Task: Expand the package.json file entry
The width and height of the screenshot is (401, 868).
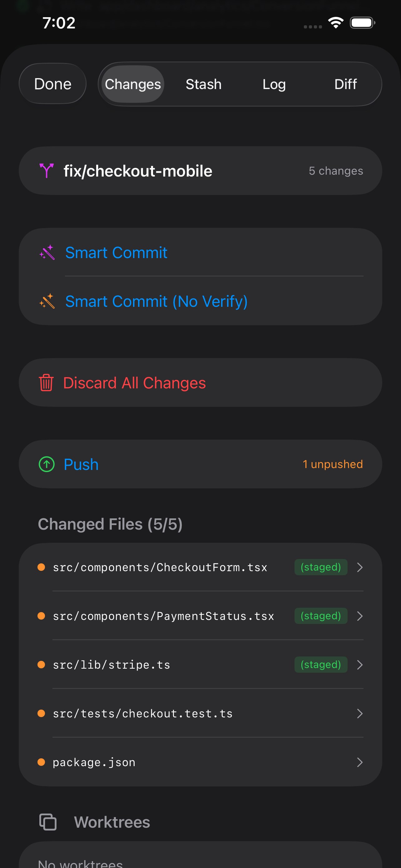Action: 360,762
